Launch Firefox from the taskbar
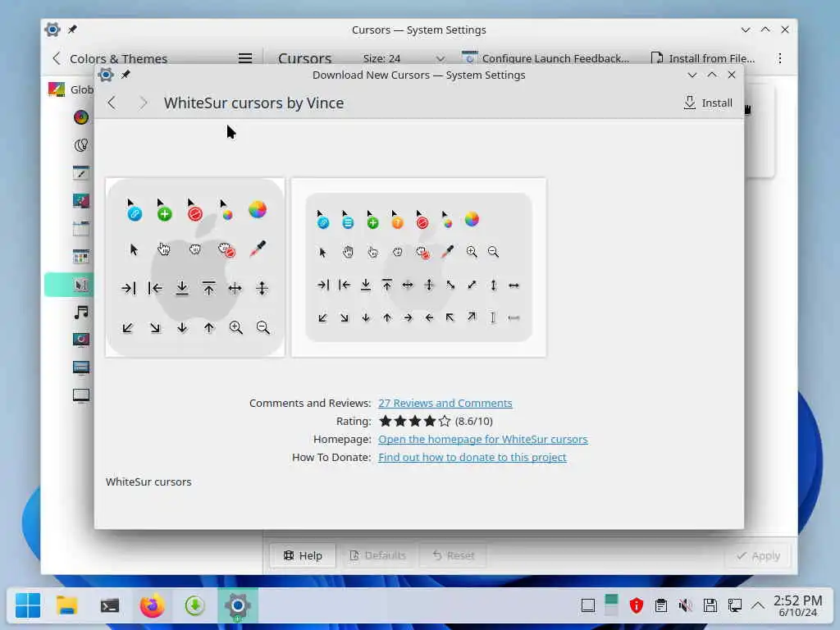Image resolution: width=840 pixels, height=630 pixels. point(152,606)
